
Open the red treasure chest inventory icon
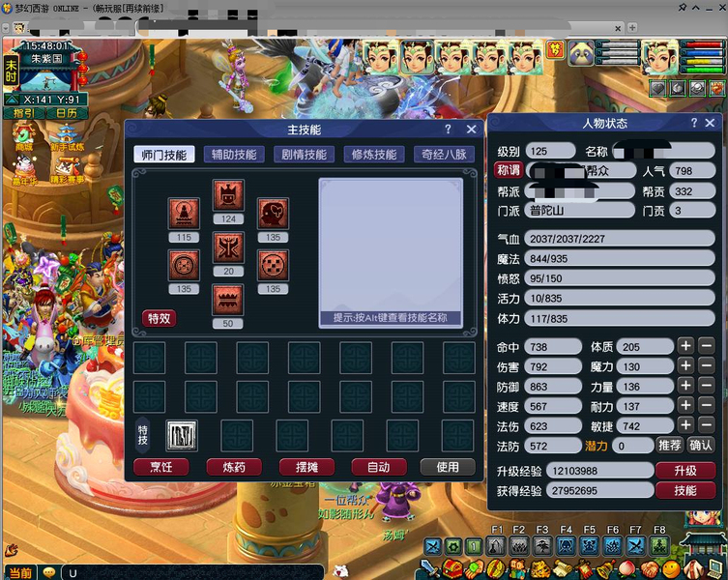pyautogui.click(x=451, y=568)
